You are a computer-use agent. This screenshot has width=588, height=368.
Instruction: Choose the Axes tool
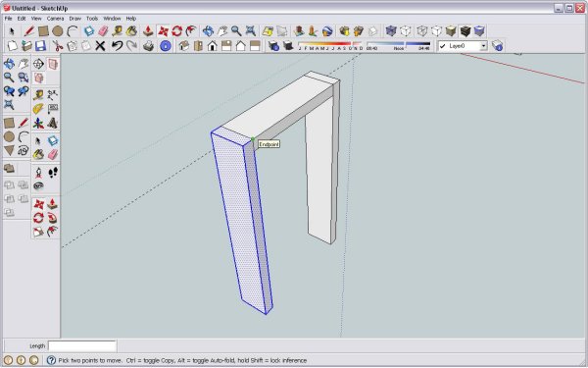(x=38, y=124)
